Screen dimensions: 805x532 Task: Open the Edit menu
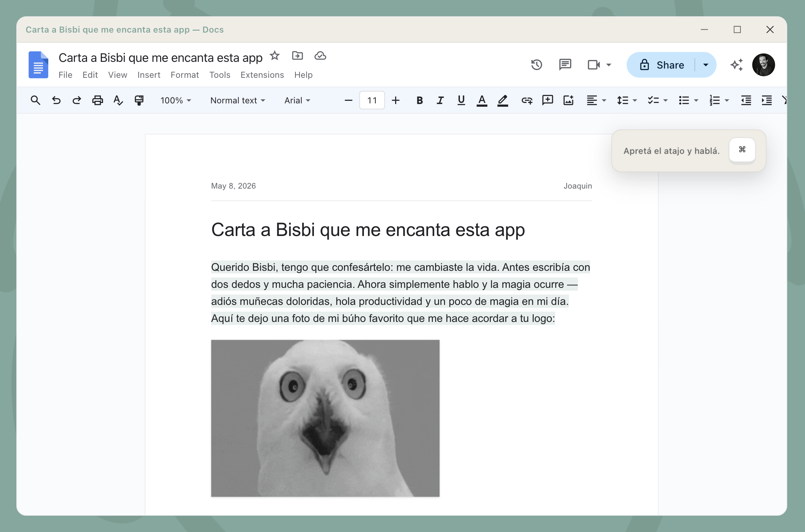[x=90, y=75]
